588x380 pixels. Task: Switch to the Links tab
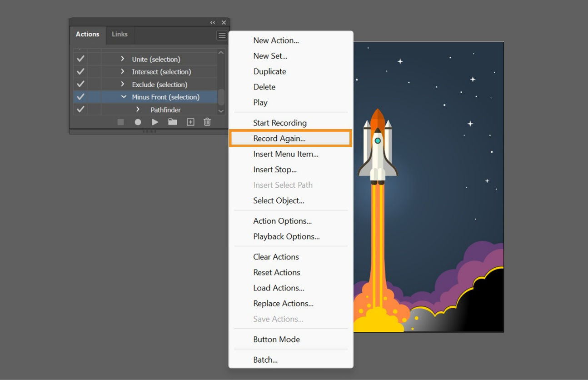[x=120, y=34]
